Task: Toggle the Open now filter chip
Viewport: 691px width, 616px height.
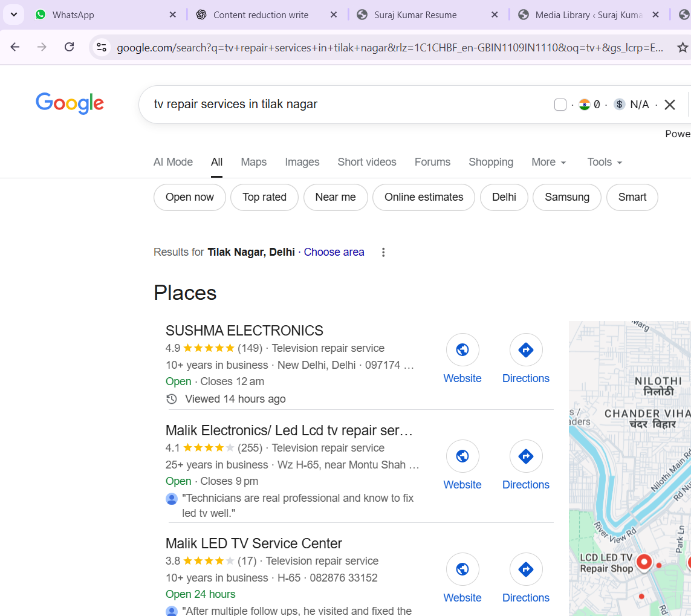Action: point(190,197)
